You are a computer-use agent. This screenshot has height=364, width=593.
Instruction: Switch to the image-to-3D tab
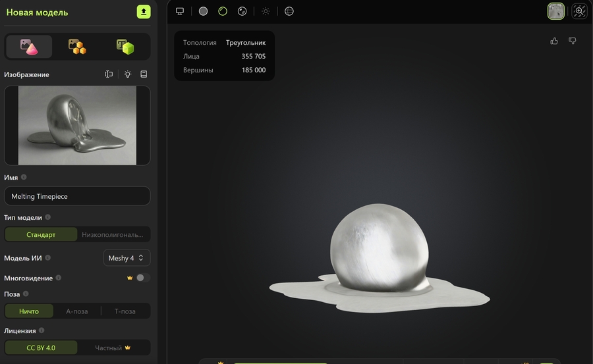point(29,47)
